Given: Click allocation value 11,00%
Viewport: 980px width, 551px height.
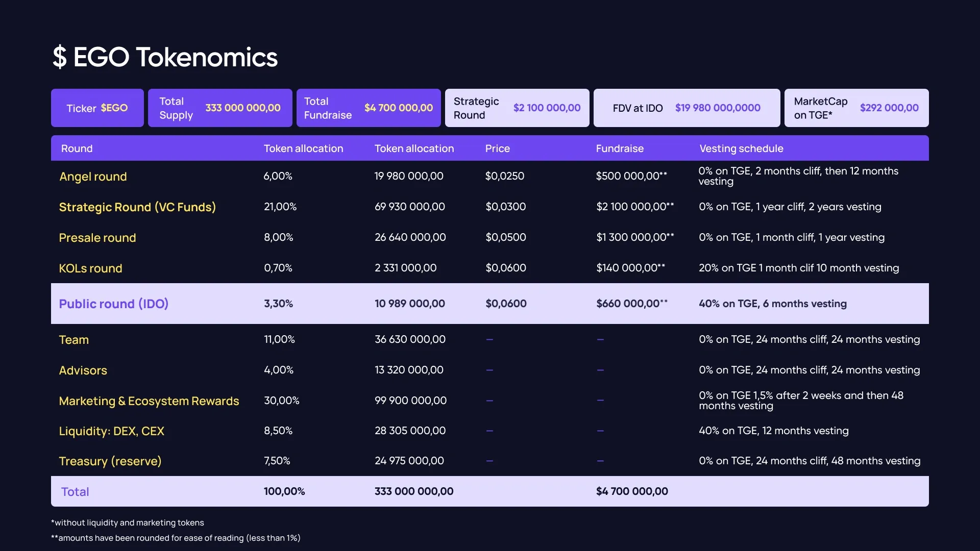Looking at the screenshot, I should click(279, 339).
